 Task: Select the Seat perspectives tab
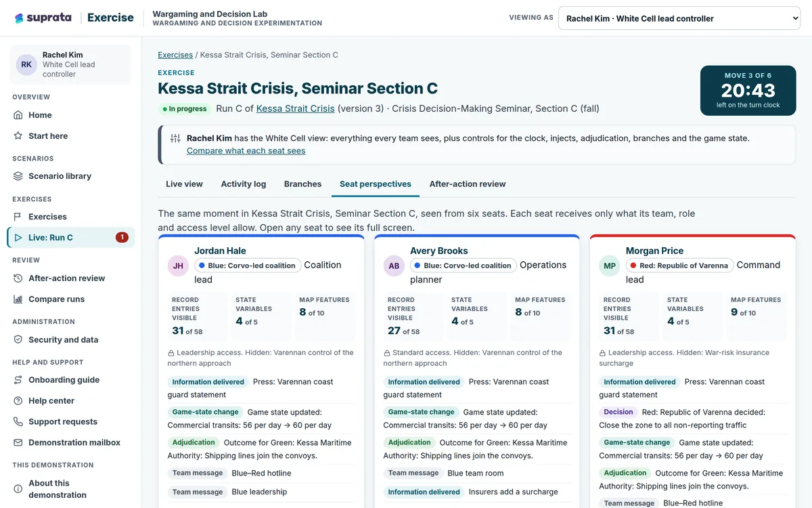tap(376, 184)
